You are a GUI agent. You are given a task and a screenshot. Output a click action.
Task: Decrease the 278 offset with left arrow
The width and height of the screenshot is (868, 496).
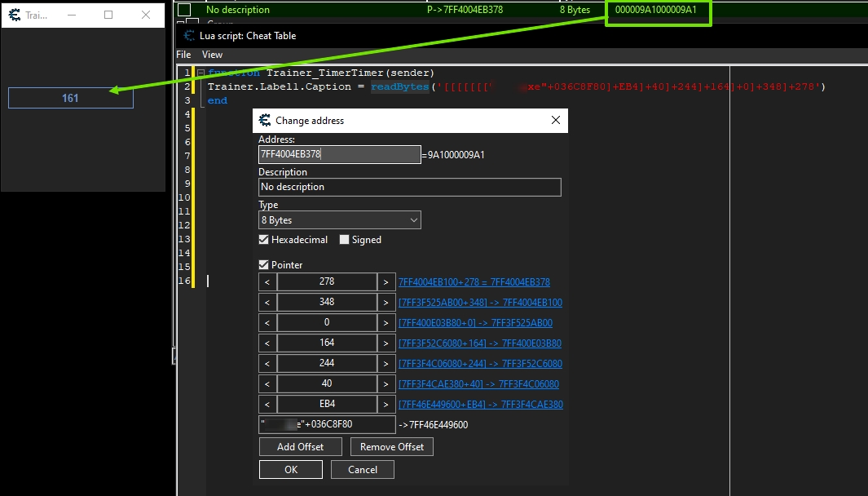click(267, 281)
